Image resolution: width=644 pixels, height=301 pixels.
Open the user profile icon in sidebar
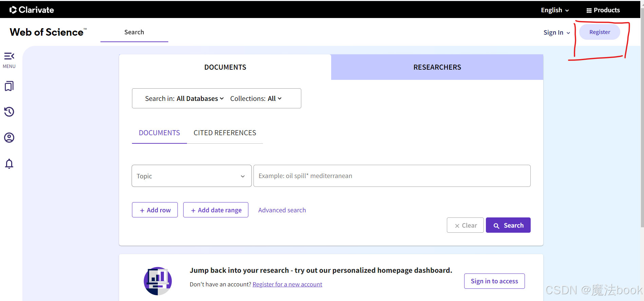click(9, 138)
